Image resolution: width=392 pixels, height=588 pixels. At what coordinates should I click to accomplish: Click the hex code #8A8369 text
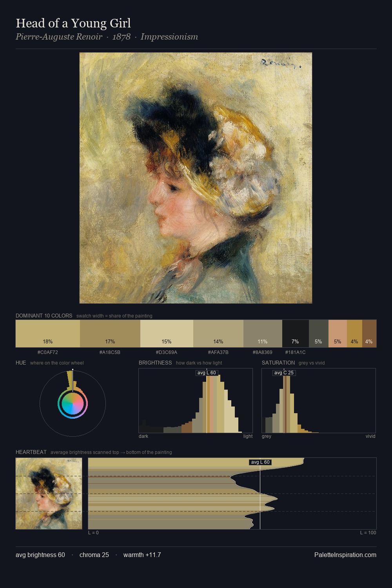[x=263, y=352]
